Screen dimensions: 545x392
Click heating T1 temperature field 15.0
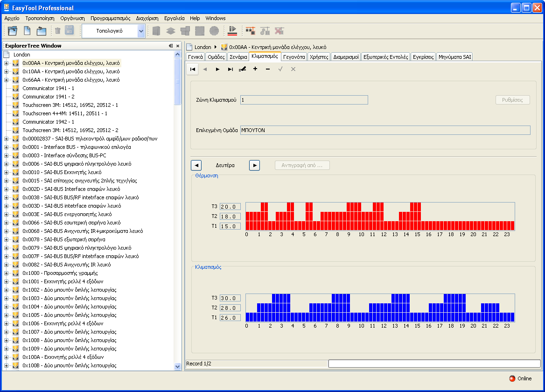coord(230,226)
